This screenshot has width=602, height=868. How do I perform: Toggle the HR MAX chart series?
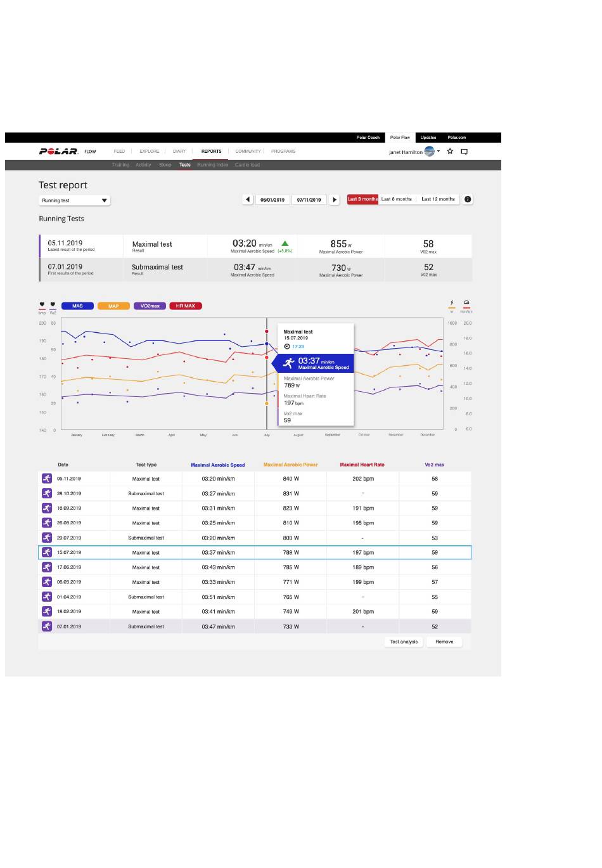[x=186, y=306]
